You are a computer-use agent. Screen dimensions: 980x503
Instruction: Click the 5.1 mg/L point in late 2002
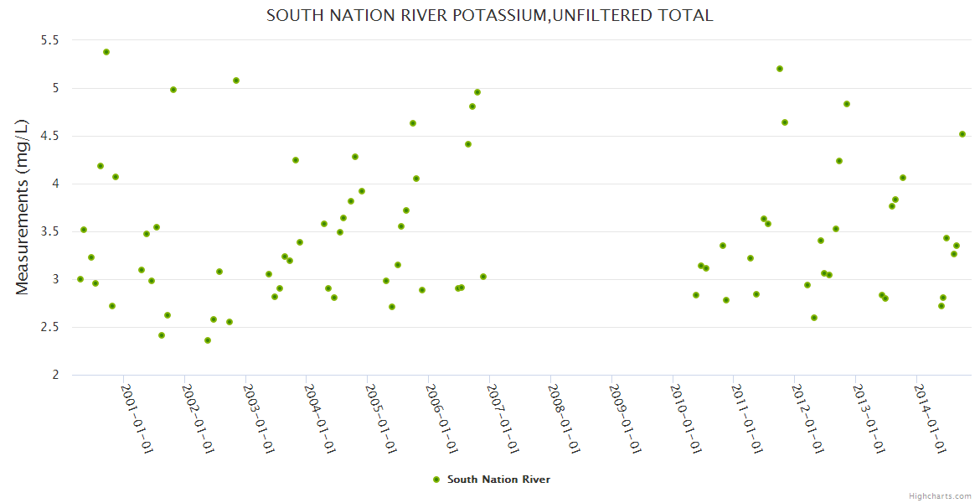tap(236, 80)
